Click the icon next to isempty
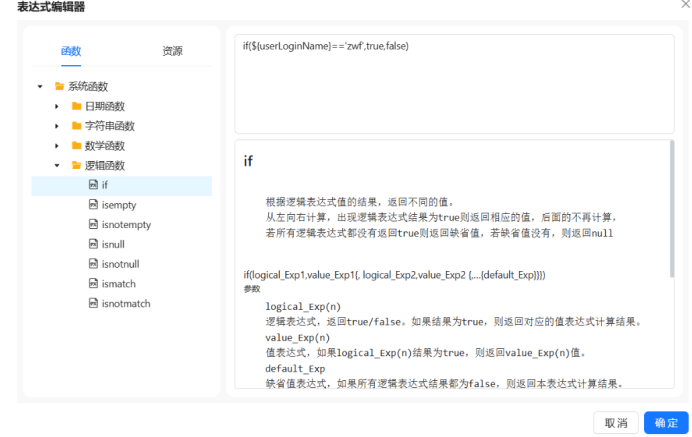Screen dimensions: 692x437 click(93, 205)
